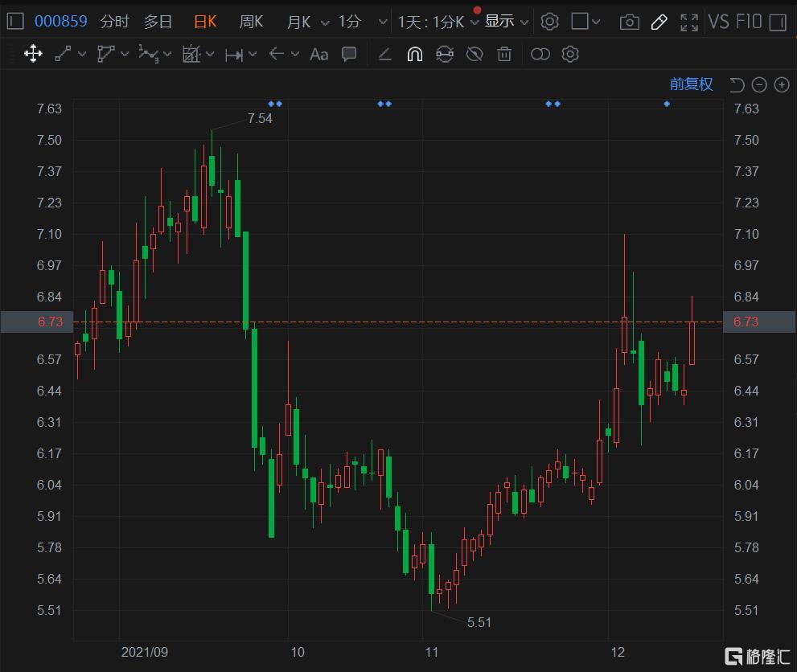Take a chart screenshot with camera icon
The image size is (797, 672).
tap(629, 22)
